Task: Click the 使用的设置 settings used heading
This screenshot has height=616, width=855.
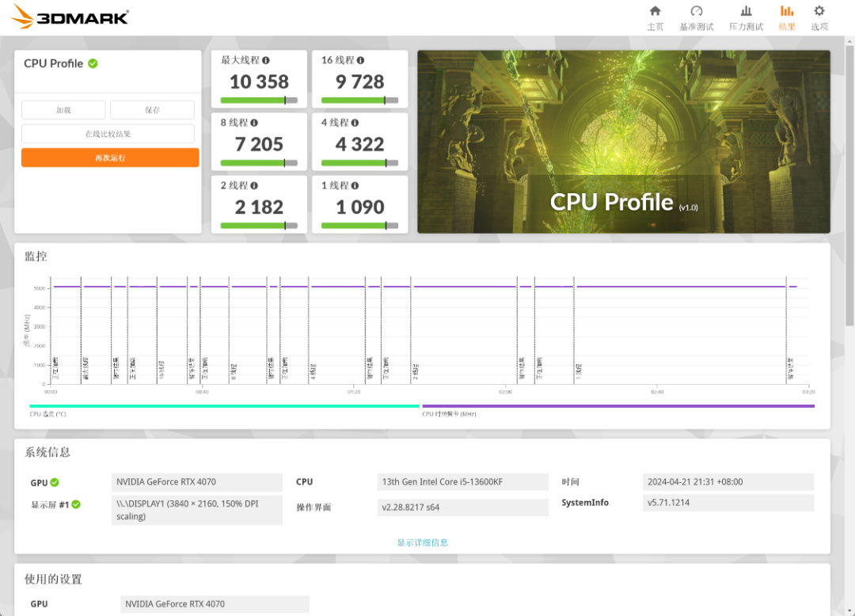Action: point(53,580)
